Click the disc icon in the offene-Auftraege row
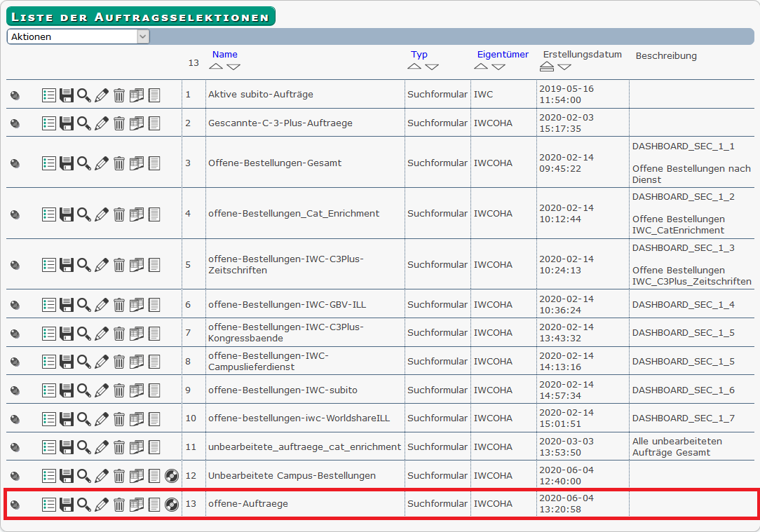 coord(172,504)
